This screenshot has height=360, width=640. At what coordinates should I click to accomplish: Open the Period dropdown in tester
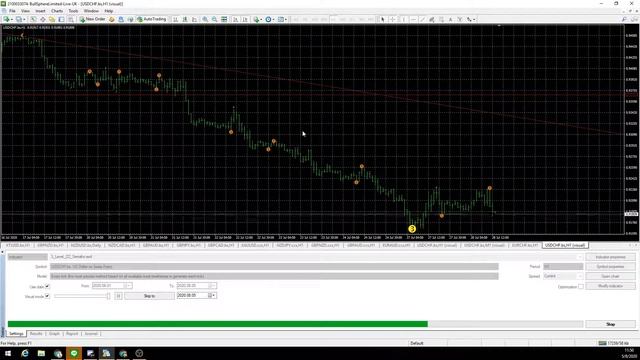563,267
